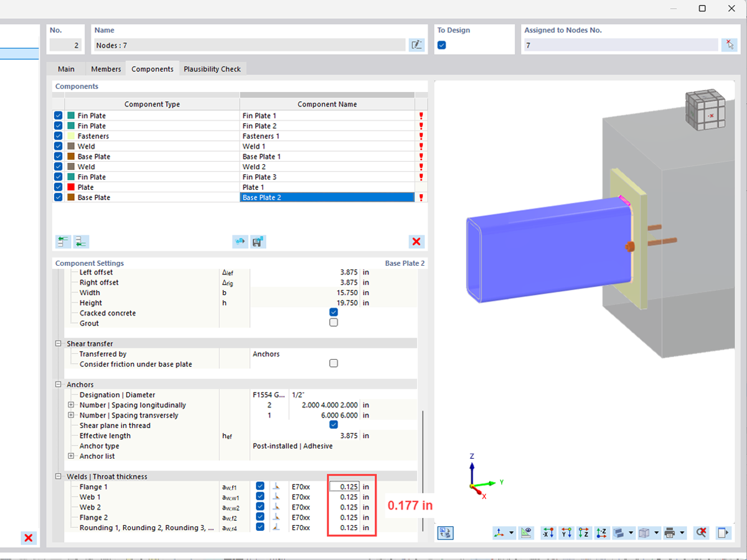Viewport: 747px width, 560px height.
Task: Switch to the Plausibility Check tab
Action: (212, 68)
